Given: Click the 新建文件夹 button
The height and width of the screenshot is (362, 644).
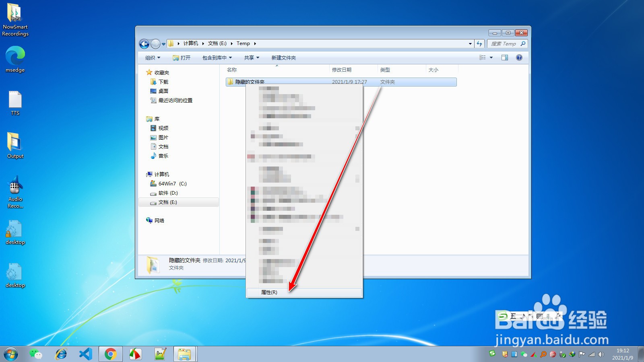Looking at the screenshot, I should (283, 58).
